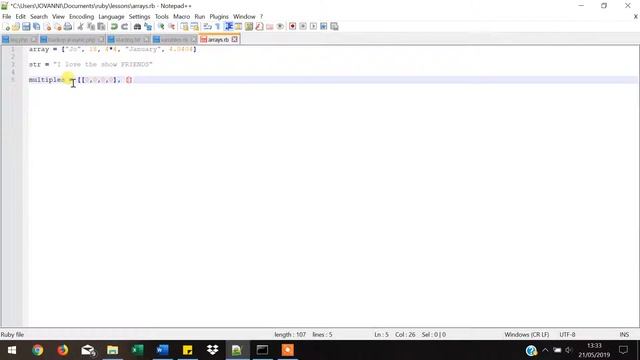Click the Redo toolbar icon

124,27
